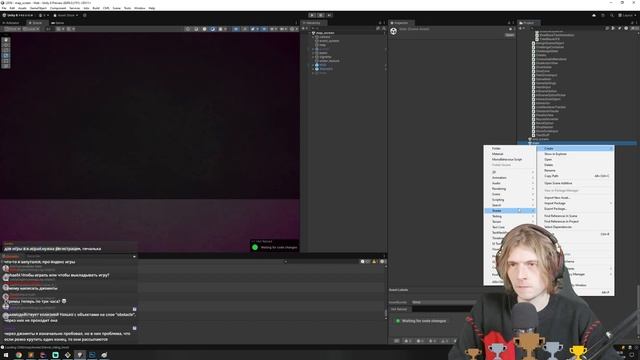640x360 pixels.
Task: Choose Find References In Scene
Action: click(x=575, y=216)
